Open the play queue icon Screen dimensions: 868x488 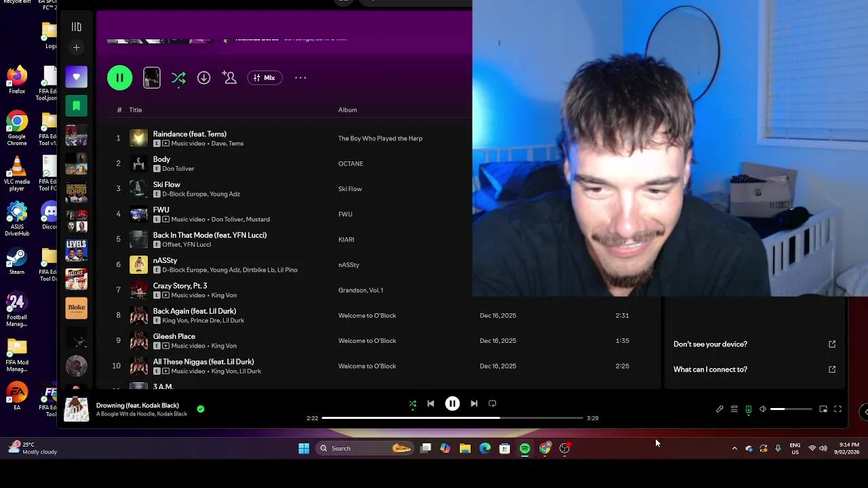click(x=734, y=409)
